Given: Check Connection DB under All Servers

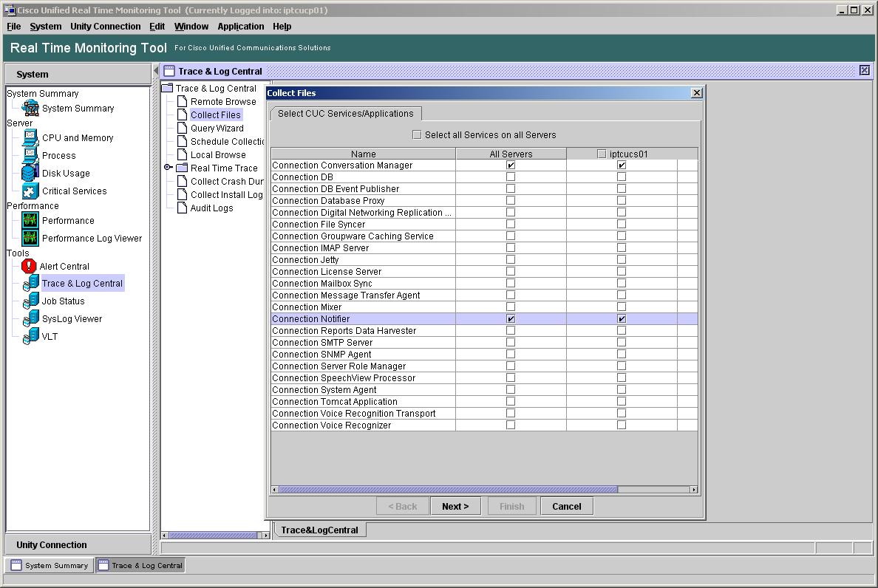Looking at the screenshot, I should click(x=510, y=177).
